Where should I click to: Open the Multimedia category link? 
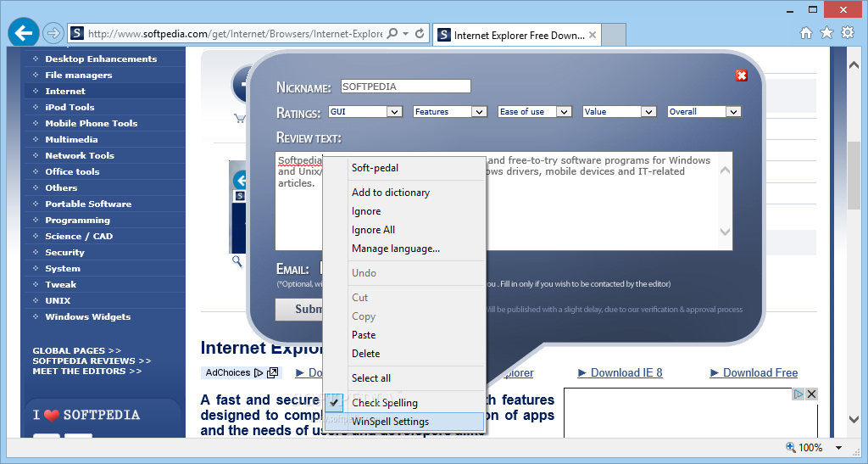[x=71, y=139]
